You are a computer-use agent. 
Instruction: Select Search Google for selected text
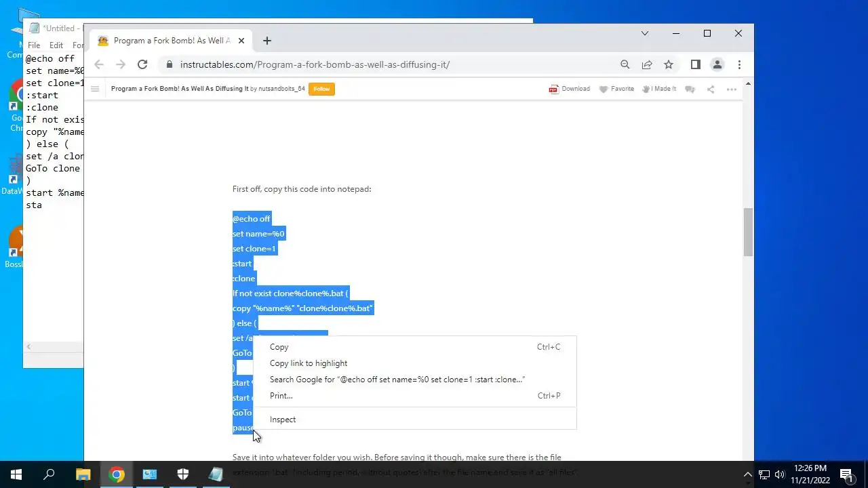[414, 380]
